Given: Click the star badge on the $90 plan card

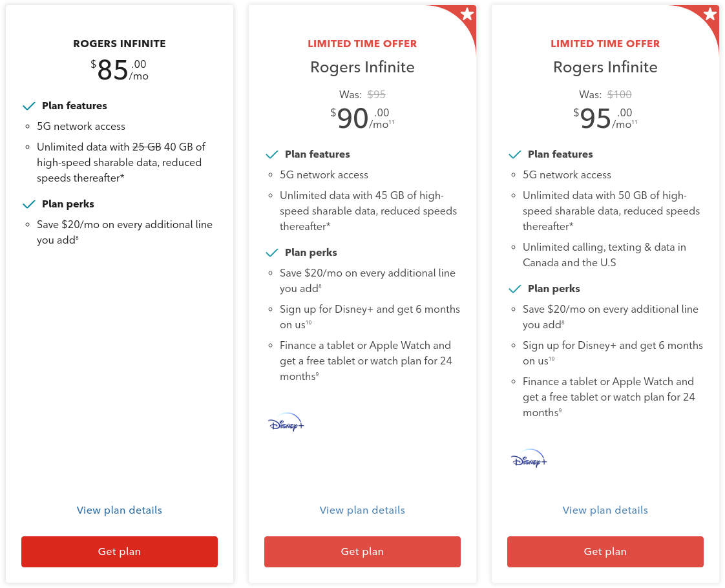Looking at the screenshot, I should (x=467, y=14).
